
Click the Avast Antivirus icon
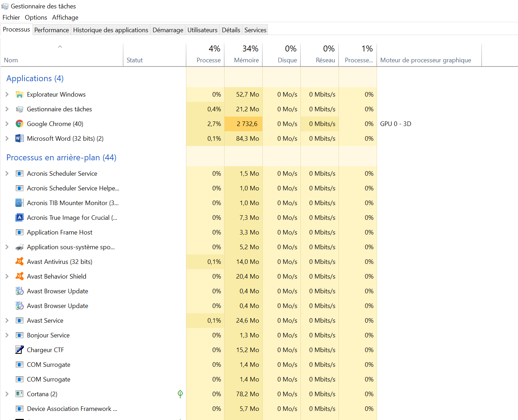20,262
